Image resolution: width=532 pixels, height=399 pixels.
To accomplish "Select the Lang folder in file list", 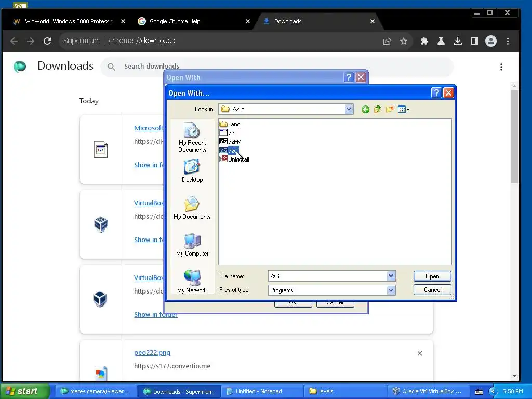I will (230, 124).
